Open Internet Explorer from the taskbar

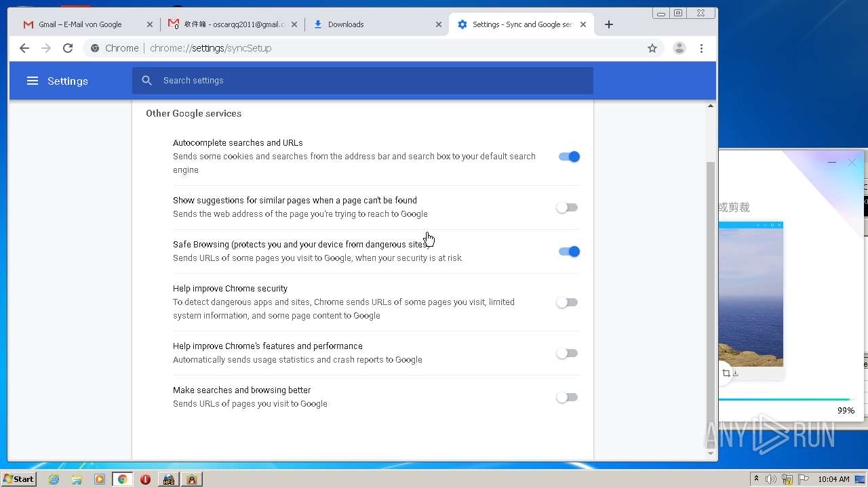[54, 479]
